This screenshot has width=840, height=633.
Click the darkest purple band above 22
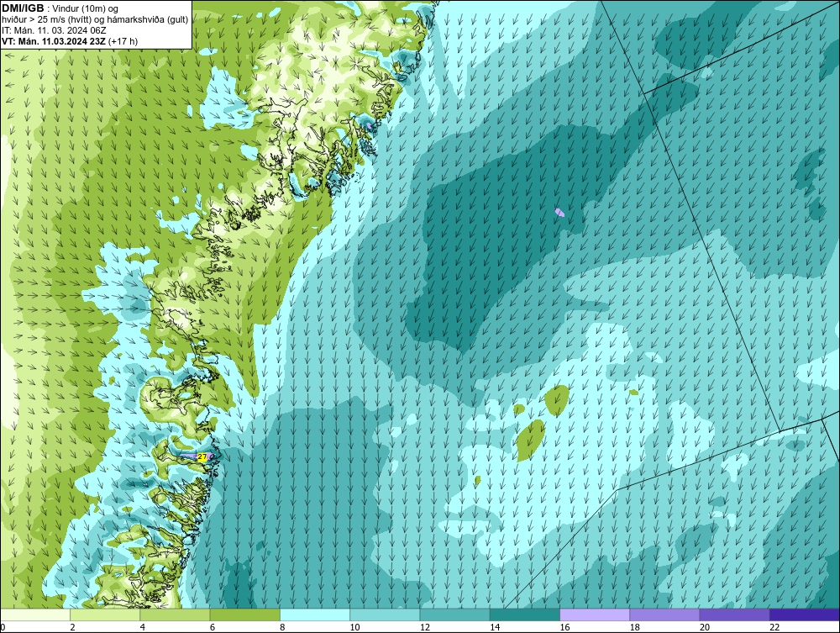tap(805, 615)
